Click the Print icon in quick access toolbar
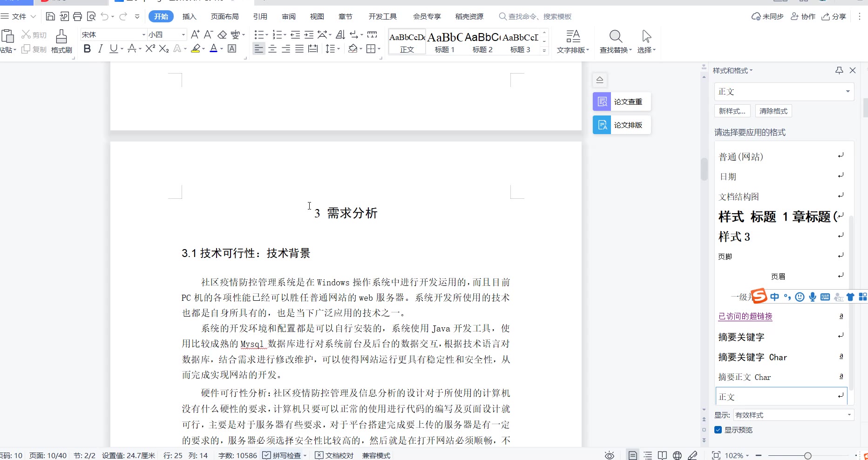This screenshot has width=868, height=460. click(77, 17)
